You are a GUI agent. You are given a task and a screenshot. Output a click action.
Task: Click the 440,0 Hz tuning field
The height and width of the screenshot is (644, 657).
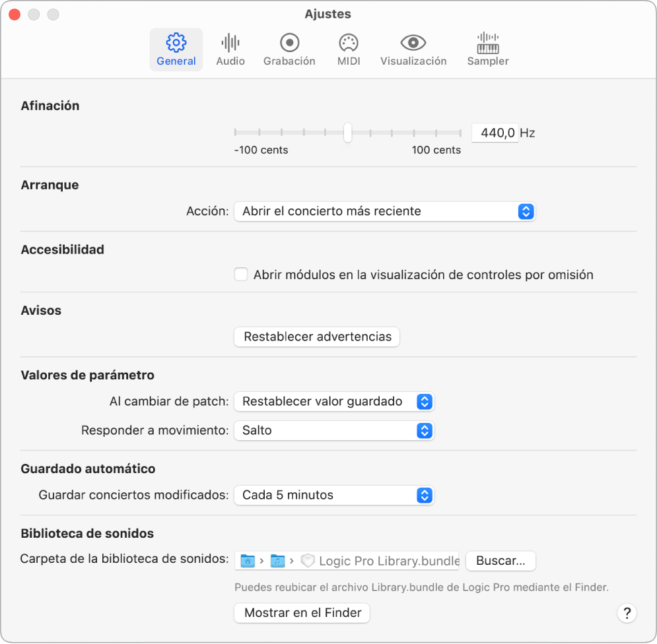495,133
